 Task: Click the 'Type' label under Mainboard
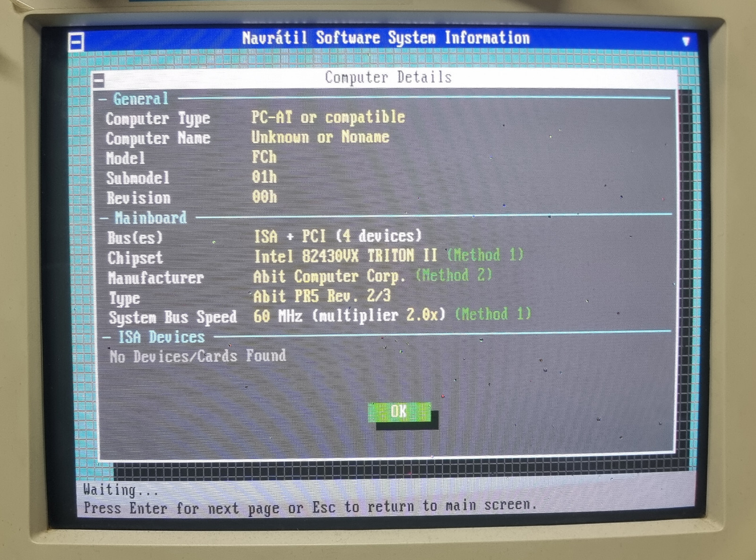[x=125, y=298]
